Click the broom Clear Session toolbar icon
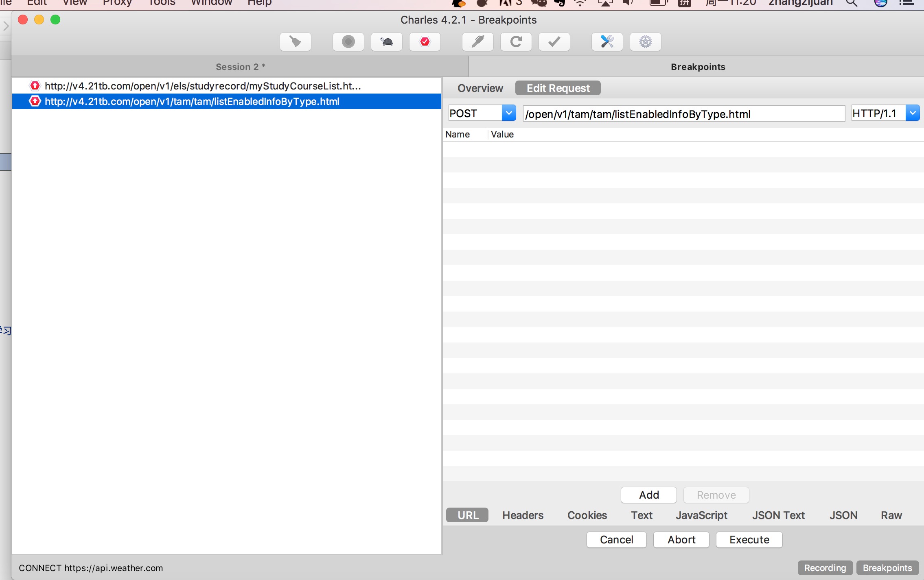 pyautogui.click(x=296, y=42)
